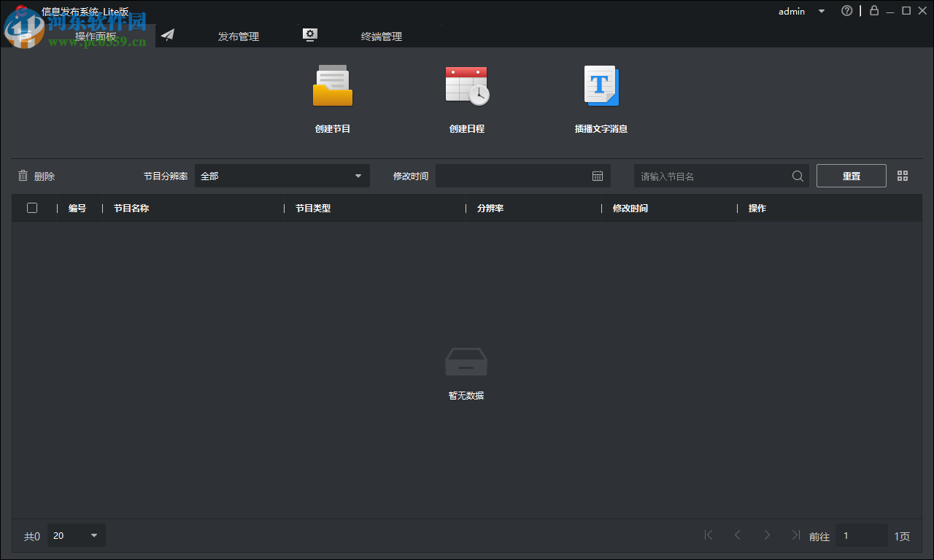Switch to grid view layout
Screen dimensions: 934x560
point(903,176)
